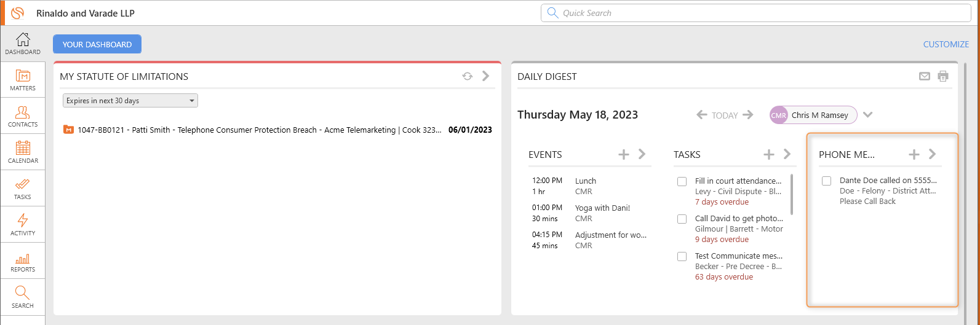Print the Daily Digest

943,76
